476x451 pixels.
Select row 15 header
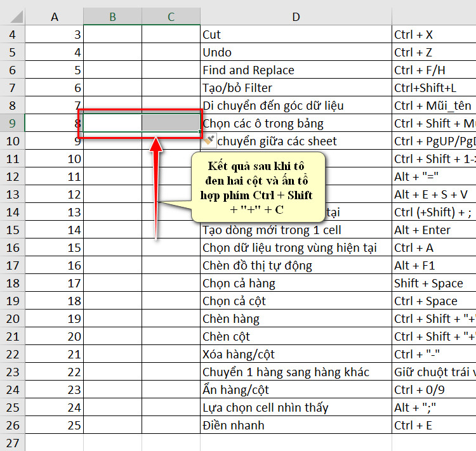(12, 230)
